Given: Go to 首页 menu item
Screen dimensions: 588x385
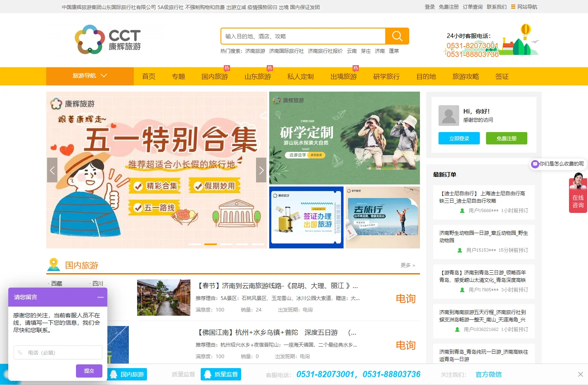Looking at the screenshot, I should pyautogui.click(x=149, y=76).
